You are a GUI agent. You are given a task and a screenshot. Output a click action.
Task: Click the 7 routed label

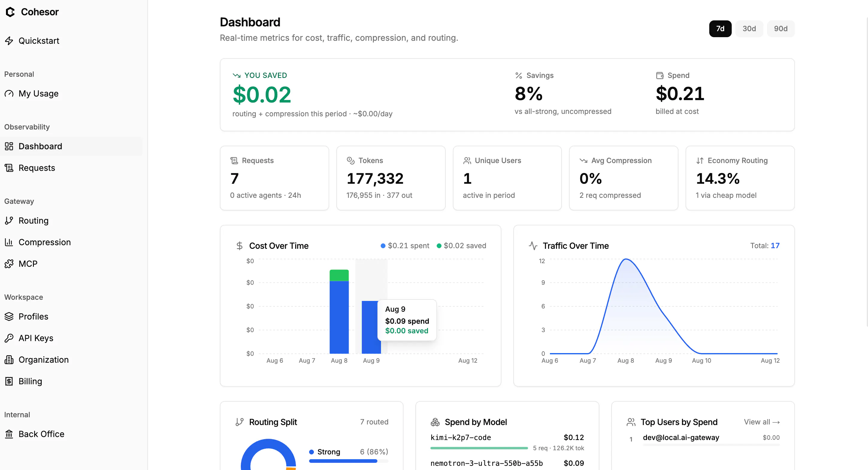click(374, 422)
